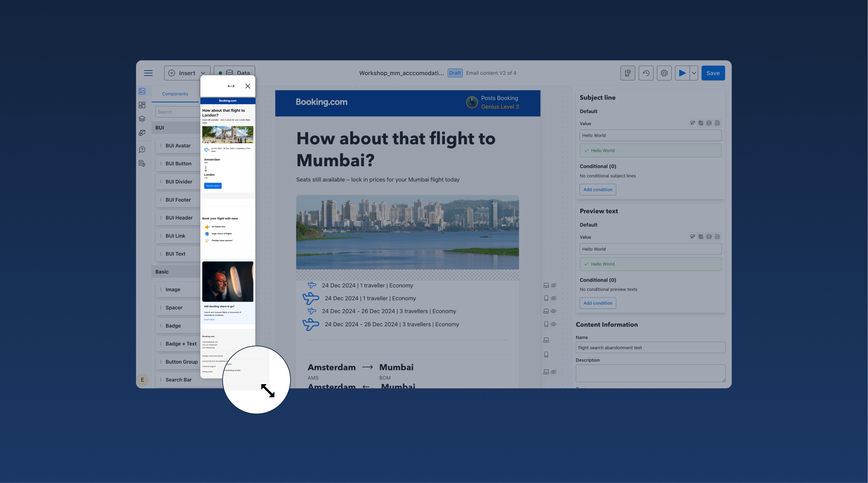Viewport: 868px width, 483px height.
Task: Open the layout blocks sidebar panel
Action: pos(142,105)
